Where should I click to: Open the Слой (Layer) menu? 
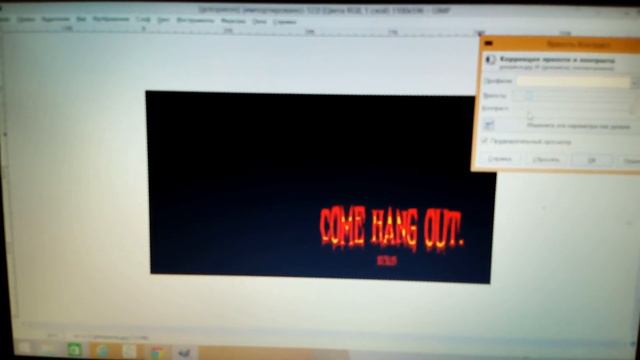click(x=143, y=20)
